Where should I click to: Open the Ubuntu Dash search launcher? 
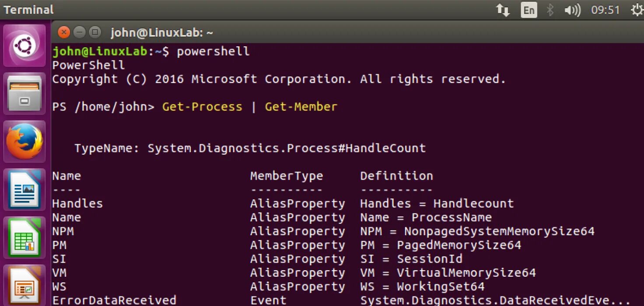(24, 45)
